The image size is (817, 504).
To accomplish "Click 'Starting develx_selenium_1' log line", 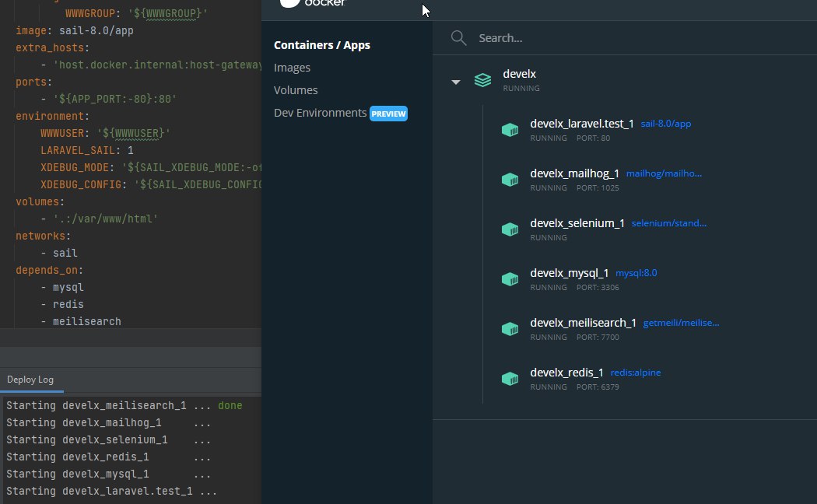I will click(x=108, y=440).
